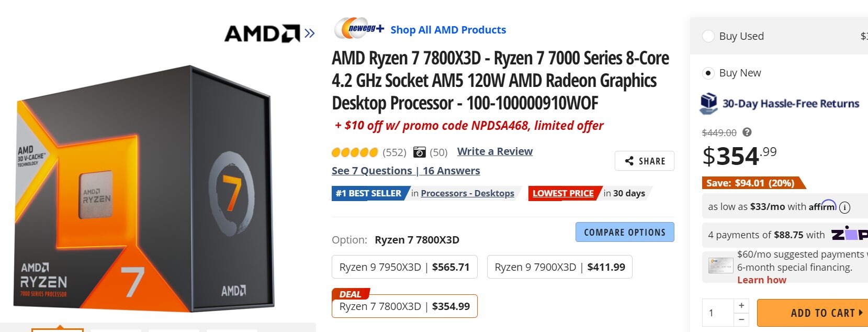
Task: Increase quantity with plus stepper
Action: (x=741, y=305)
